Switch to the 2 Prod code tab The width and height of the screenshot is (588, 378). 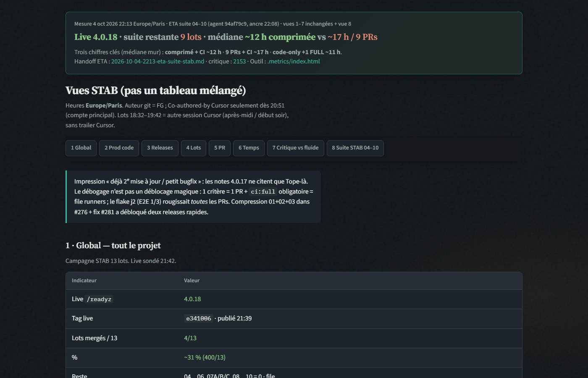click(119, 148)
